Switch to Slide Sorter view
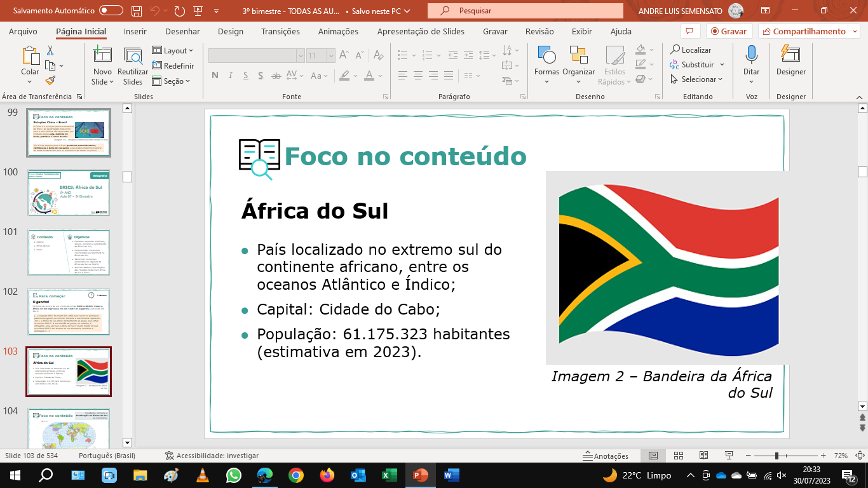This screenshot has width=868, height=488. [679, 456]
